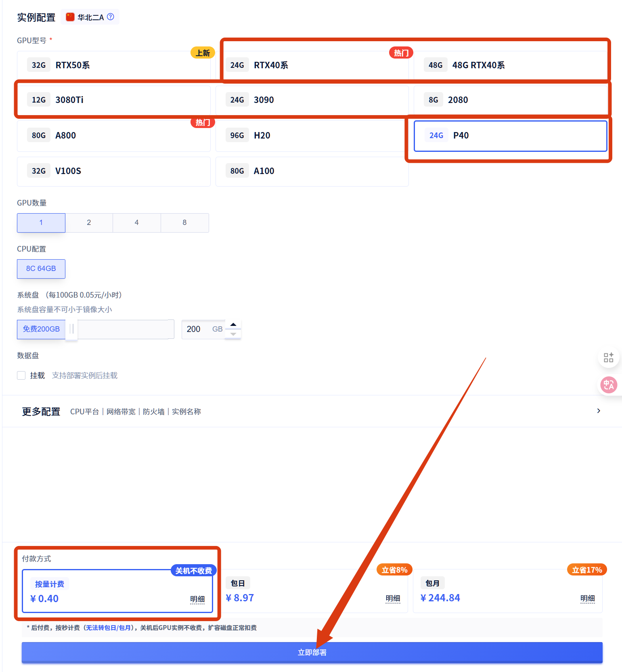Click the system disk slider handle
622x672 pixels.
[71, 329]
